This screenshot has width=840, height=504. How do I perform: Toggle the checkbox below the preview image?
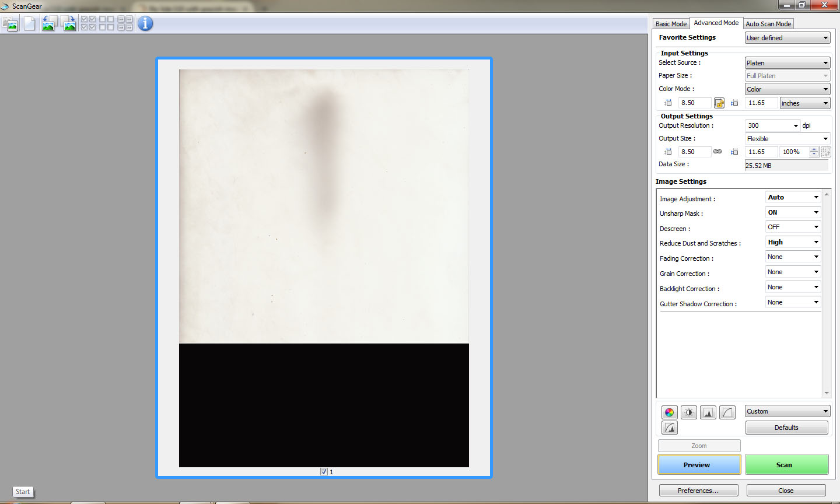pyautogui.click(x=324, y=472)
